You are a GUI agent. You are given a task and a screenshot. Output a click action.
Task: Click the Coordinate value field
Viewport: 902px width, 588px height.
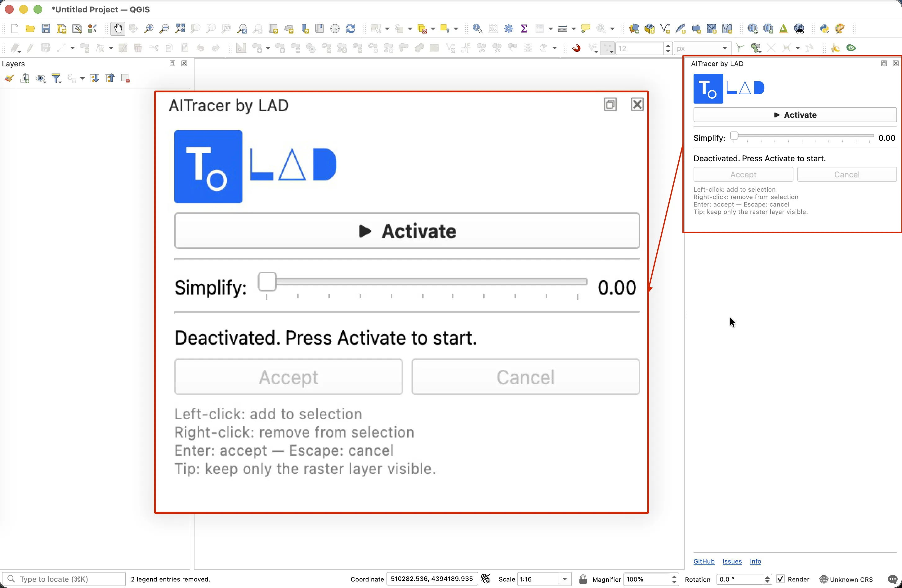(432, 578)
